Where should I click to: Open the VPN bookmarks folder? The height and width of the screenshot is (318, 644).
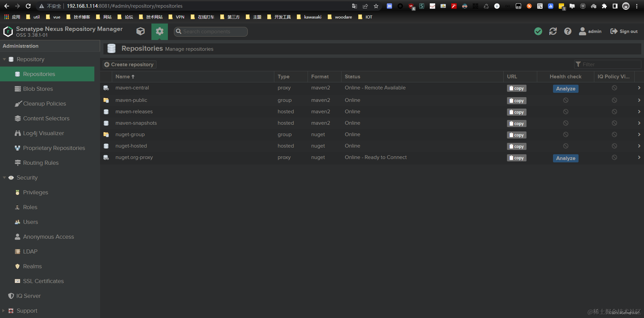(x=177, y=17)
